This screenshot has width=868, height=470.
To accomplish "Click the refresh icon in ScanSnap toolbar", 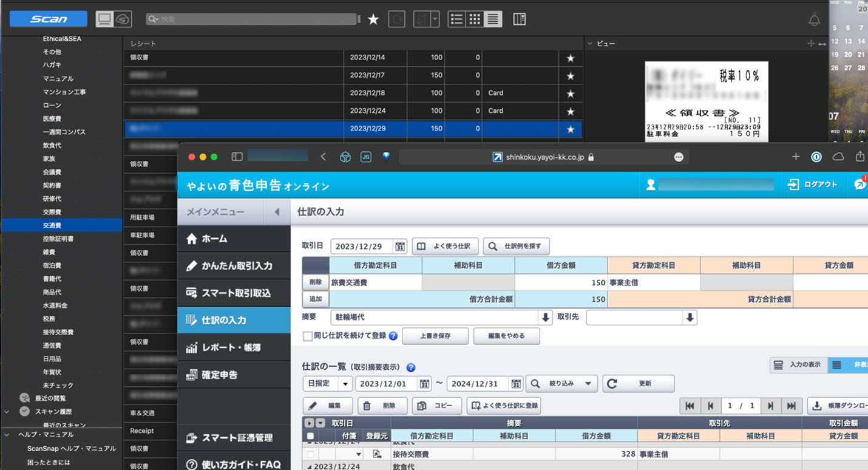I will coord(396,19).
